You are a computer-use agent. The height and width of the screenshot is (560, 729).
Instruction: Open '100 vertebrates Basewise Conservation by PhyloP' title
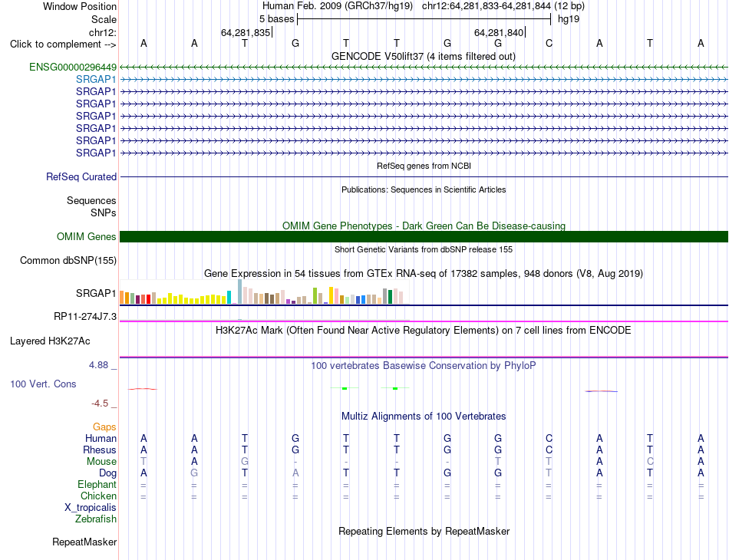click(424, 366)
